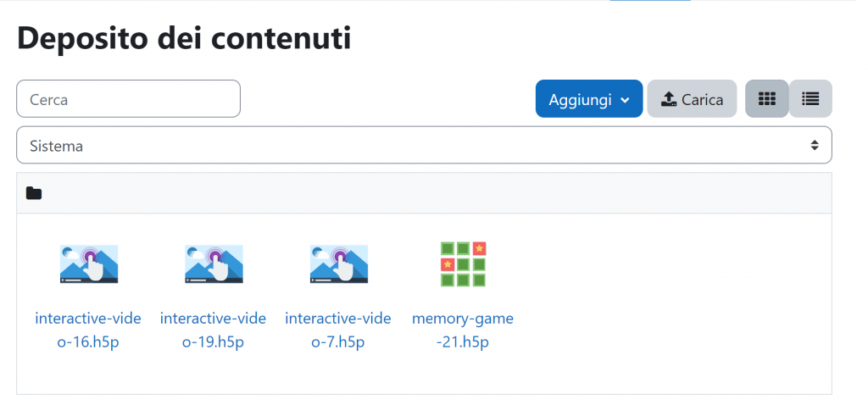The height and width of the screenshot is (405, 868).
Task: Open the interactive-video-16.h5p thumbnail icon
Action: 88,264
